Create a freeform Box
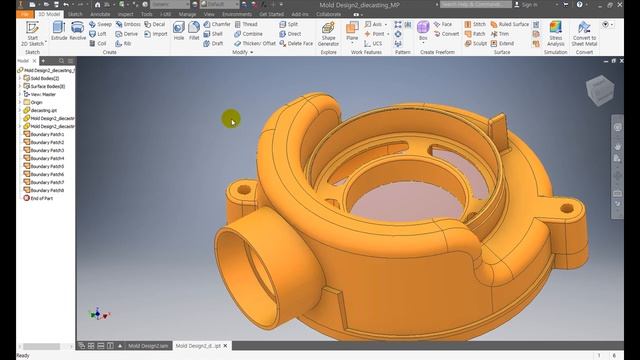Image resolution: width=640 pixels, height=360 pixels. tap(423, 31)
